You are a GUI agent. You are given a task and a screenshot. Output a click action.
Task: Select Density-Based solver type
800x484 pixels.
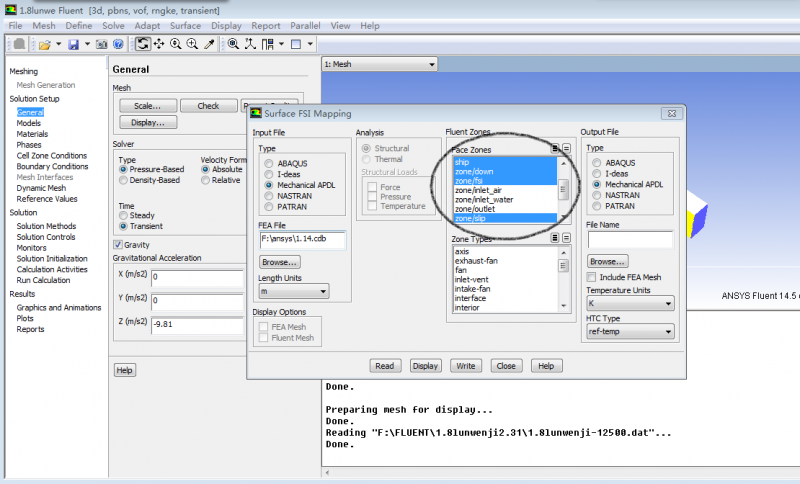coord(123,181)
